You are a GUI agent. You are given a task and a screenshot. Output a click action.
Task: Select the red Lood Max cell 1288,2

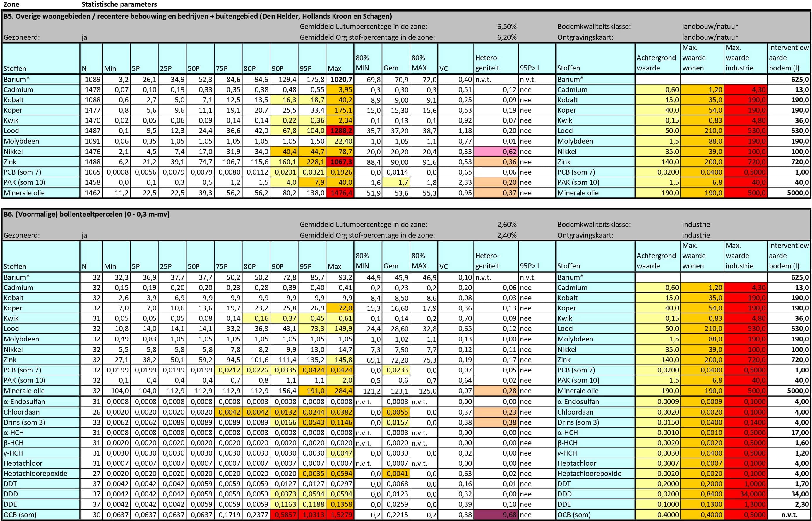tap(340, 131)
